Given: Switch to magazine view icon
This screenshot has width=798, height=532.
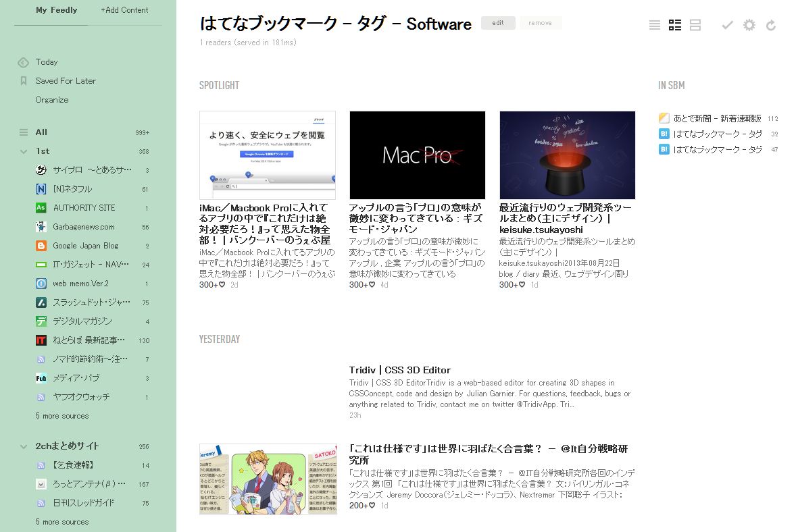Looking at the screenshot, I should tap(675, 25).
